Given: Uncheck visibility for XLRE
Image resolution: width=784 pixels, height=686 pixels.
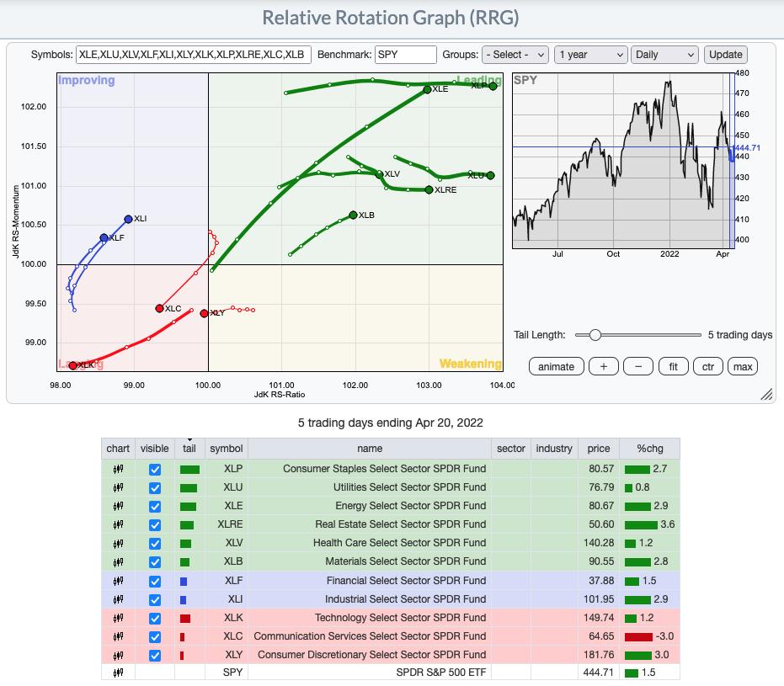Looking at the screenshot, I should click(155, 524).
